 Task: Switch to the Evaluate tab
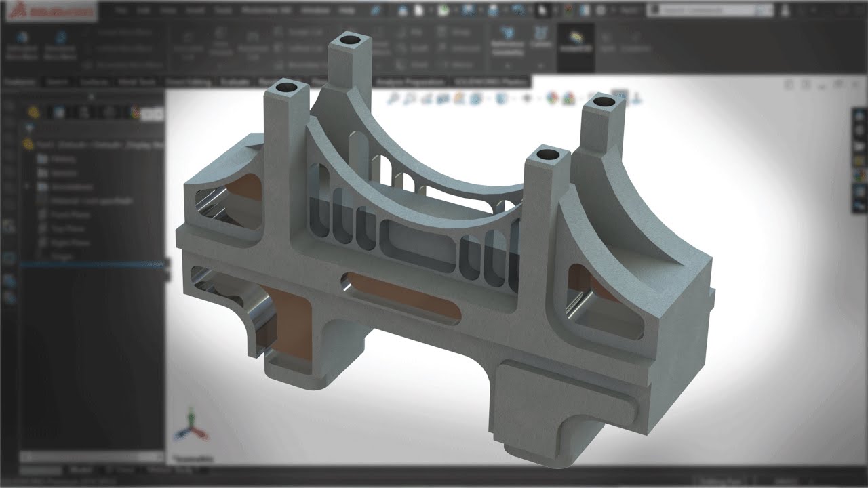pos(235,82)
